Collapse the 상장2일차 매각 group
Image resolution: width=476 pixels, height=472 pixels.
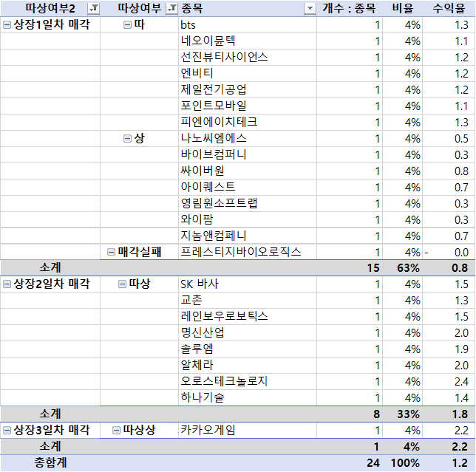tap(7, 284)
